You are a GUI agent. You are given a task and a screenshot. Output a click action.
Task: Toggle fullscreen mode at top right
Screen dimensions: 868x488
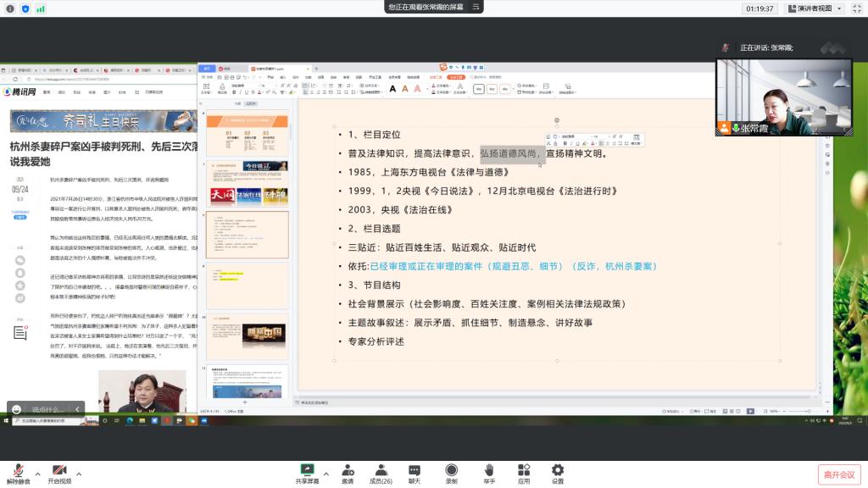(x=858, y=8)
